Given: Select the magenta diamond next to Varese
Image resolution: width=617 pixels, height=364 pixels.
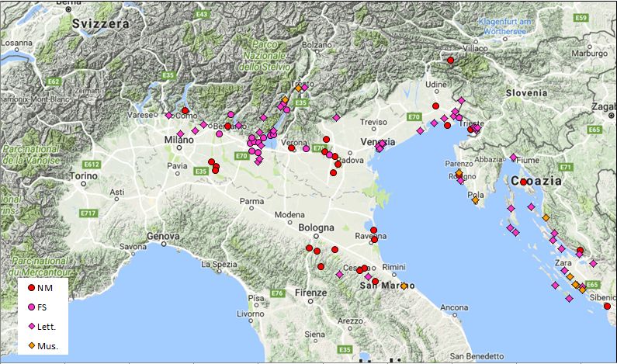Looking at the screenshot, I should pos(169,116).
